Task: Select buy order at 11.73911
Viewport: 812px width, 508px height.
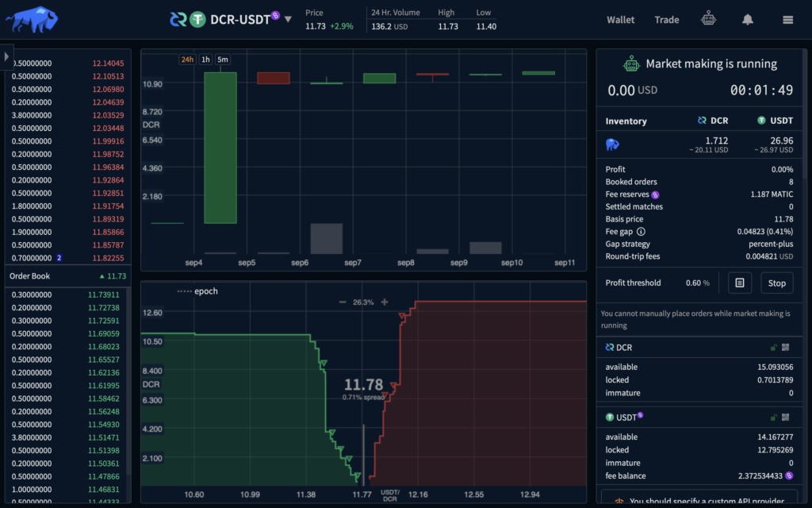Action: pyautogui.click(x=67, y=294)
